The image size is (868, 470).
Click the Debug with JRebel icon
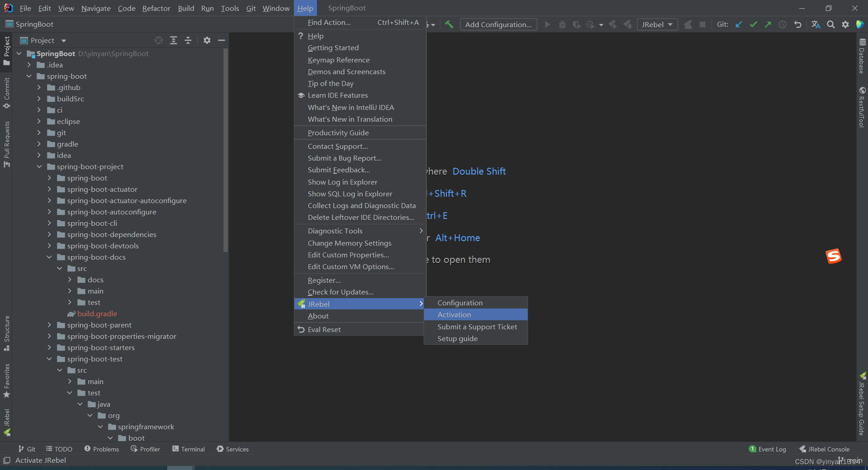pos(627,24)
